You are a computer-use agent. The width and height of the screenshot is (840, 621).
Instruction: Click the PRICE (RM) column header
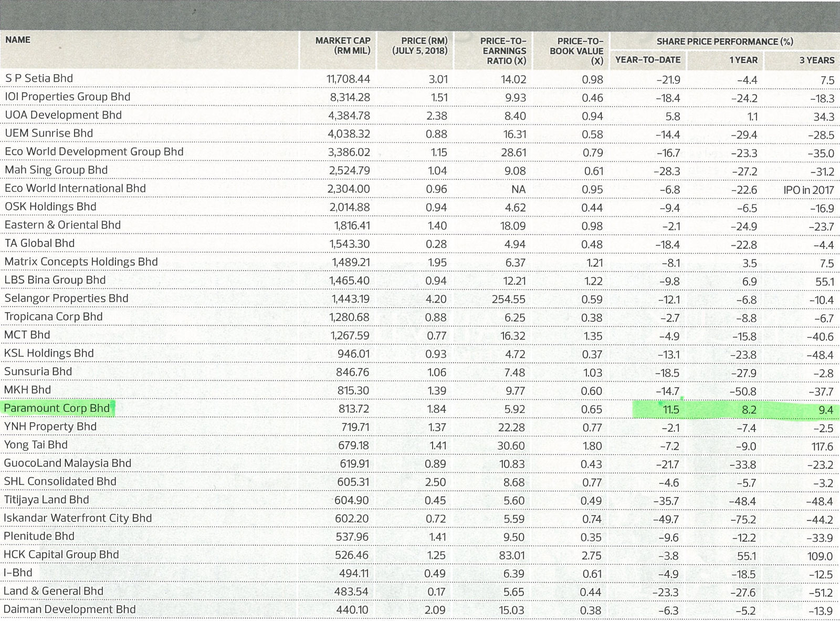tap(420, 46)
